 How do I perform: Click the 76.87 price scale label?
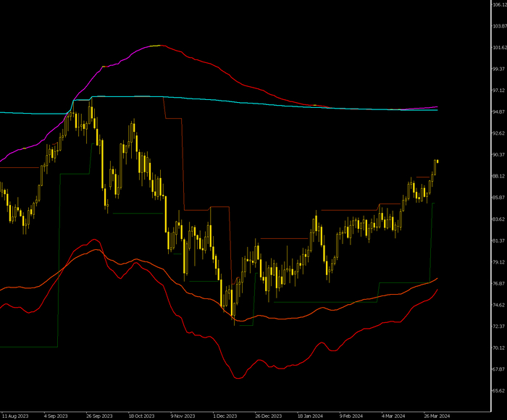[x=500, y=284]
